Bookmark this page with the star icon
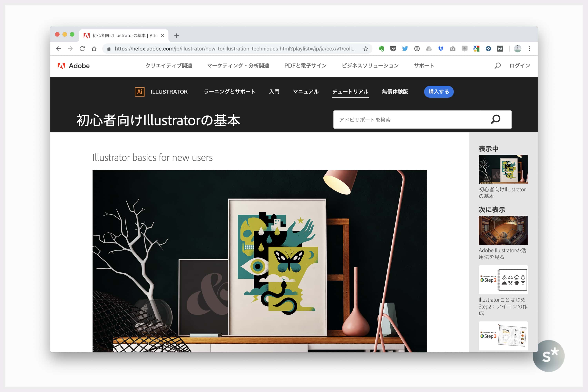The image size is (588, 392). tap(366, 49)
